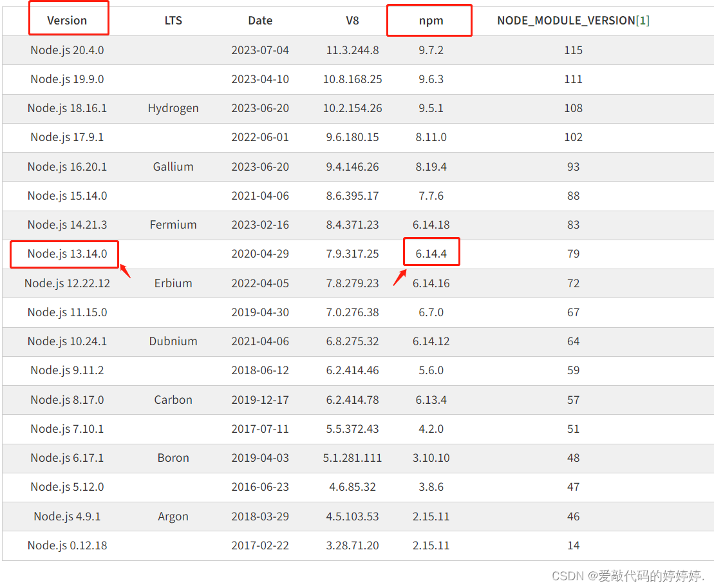Select the Node.js 9.11.2 version cell

[x=67, y=370]
